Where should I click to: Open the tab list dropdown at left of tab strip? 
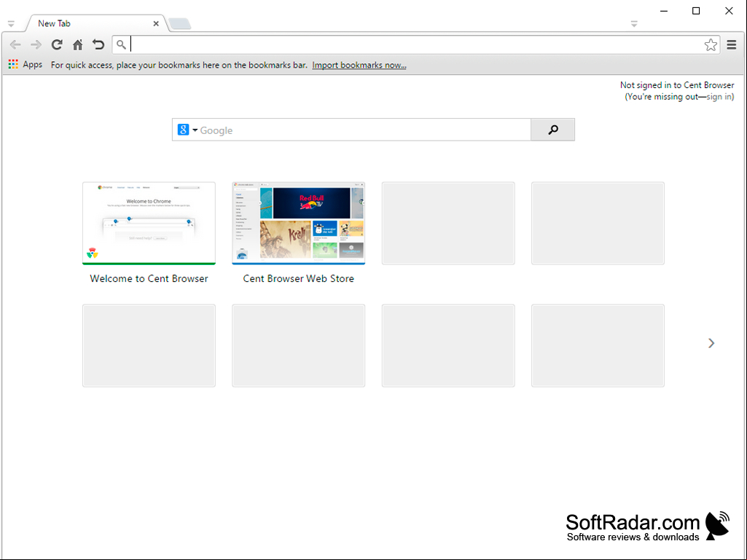point(12,23)
